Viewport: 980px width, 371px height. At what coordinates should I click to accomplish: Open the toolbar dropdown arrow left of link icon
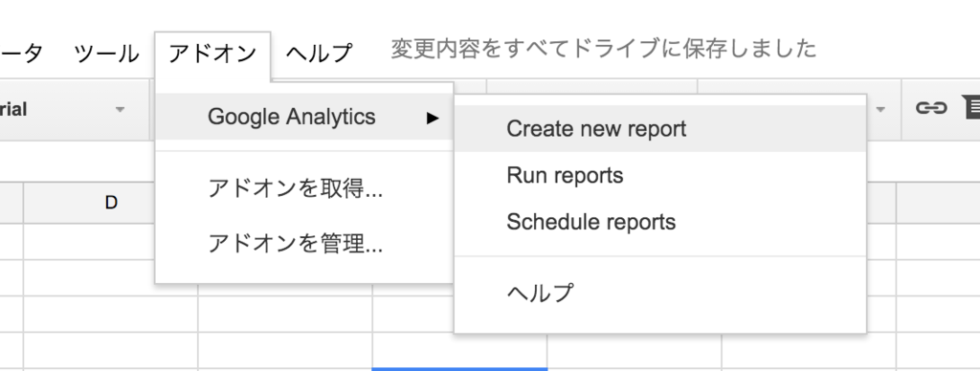pyautogui.click(x=881, y=110)
